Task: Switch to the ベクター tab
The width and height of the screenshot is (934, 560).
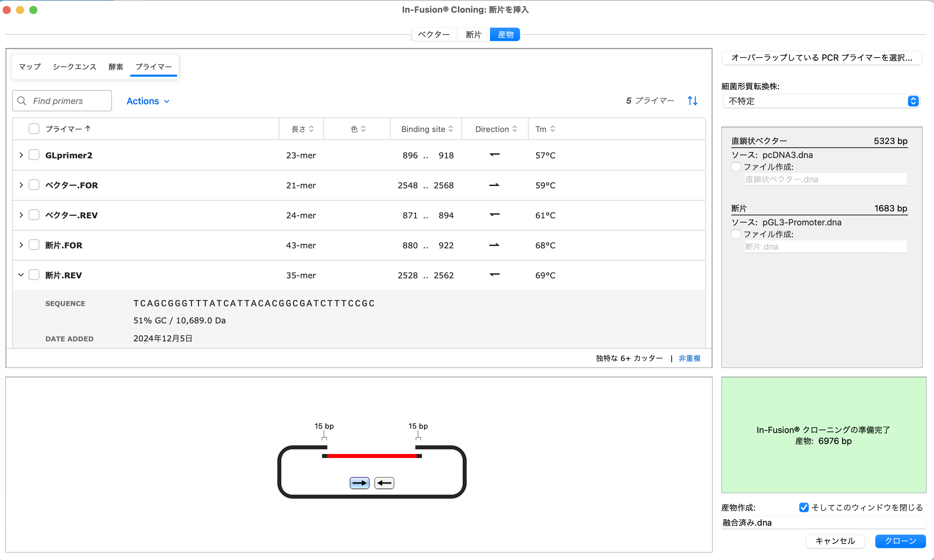Action: point(434,34)
